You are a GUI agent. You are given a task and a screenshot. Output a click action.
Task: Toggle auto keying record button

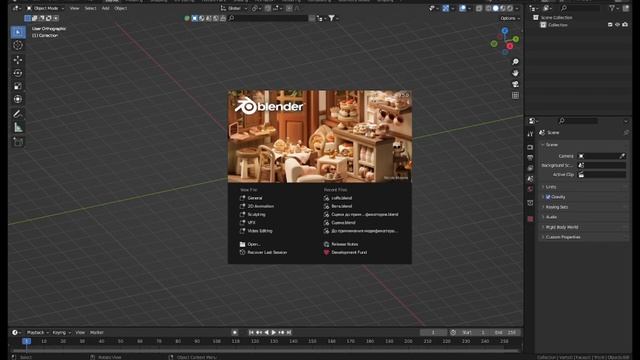(234, 333)
